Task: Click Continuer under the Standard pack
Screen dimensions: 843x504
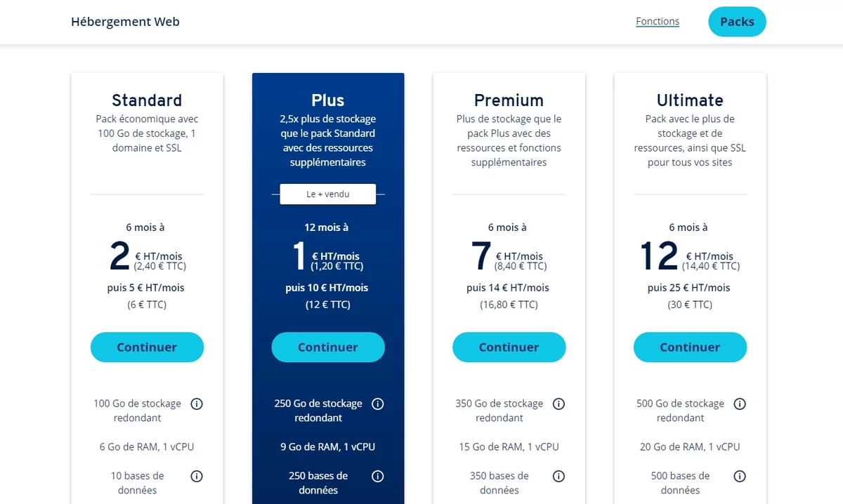Action: [147, 347]
